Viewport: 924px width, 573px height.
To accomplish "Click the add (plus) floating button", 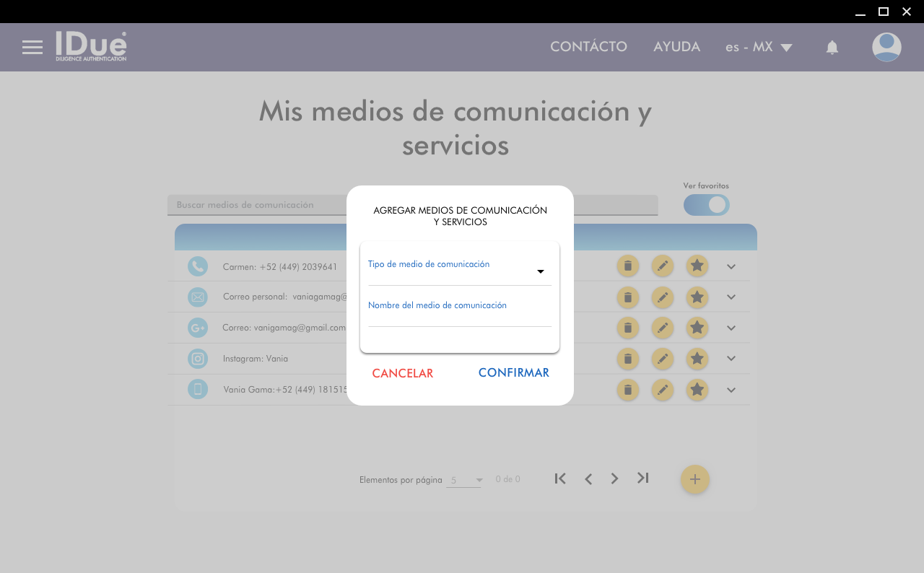I will click(x=694, y=479).
